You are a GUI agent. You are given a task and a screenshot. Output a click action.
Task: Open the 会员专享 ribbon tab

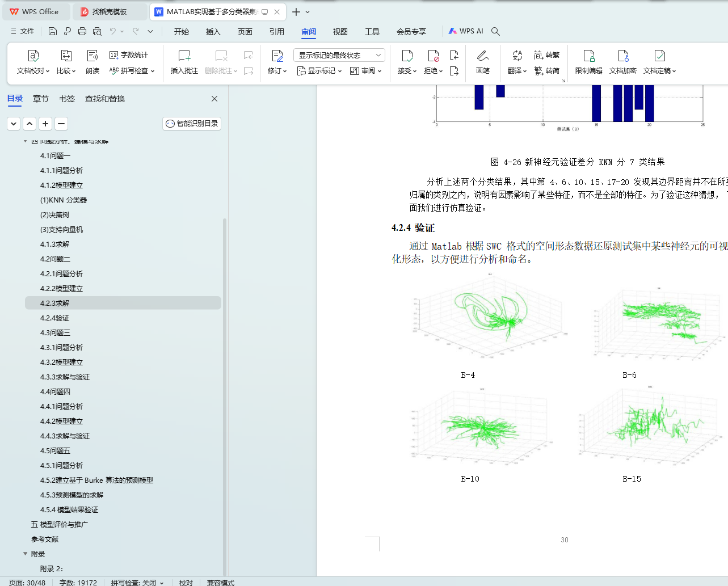point(411,32)
